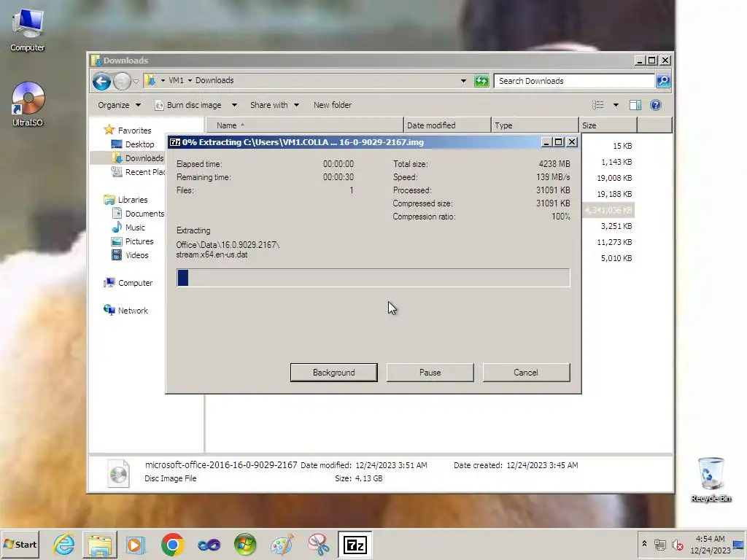Click the Search Downloads field

pos(574,81)
